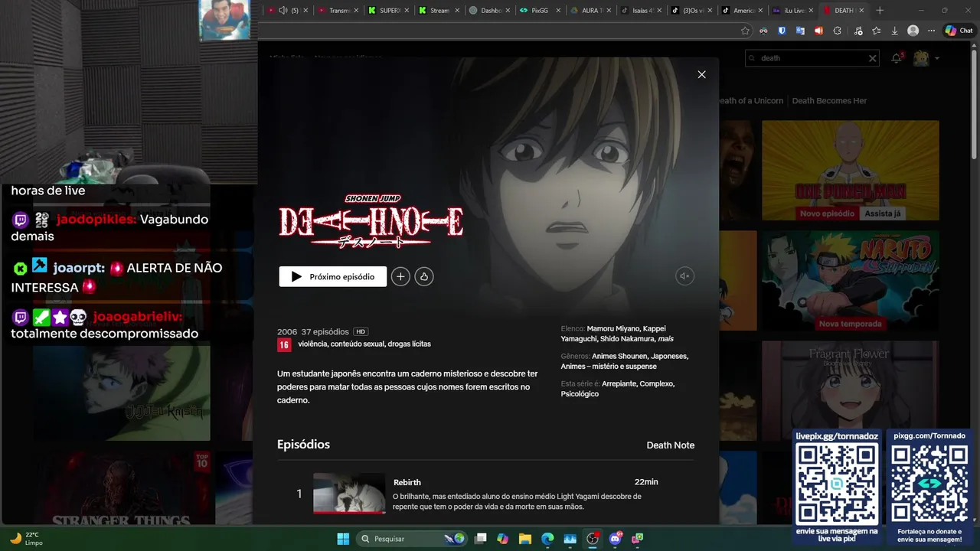Open the Rebirth episode thumbnail
980x551 pixels.
pos(349,493)
